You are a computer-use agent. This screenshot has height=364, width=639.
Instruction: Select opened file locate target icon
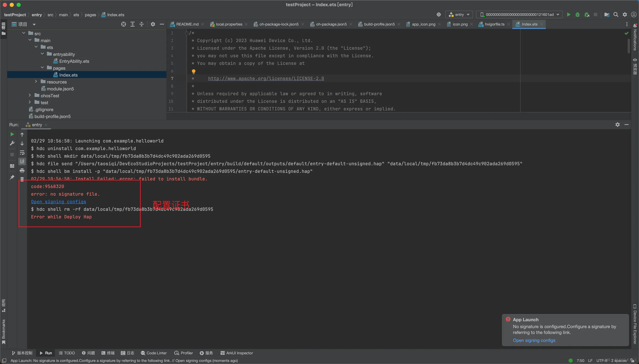click(x=124, y=24)
